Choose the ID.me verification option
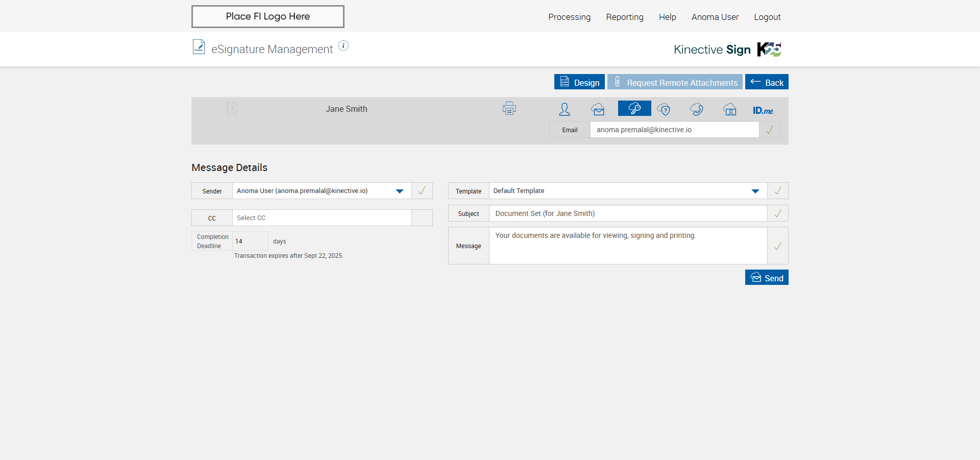The image size is (980, 460). [763, 110]
